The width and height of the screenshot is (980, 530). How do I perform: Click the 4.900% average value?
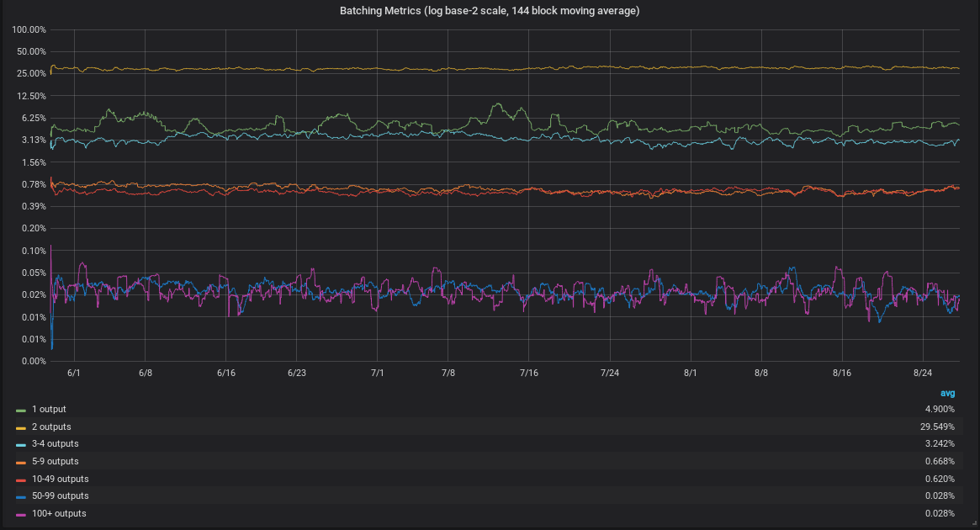pyautogui.click(x=940, y=410)
